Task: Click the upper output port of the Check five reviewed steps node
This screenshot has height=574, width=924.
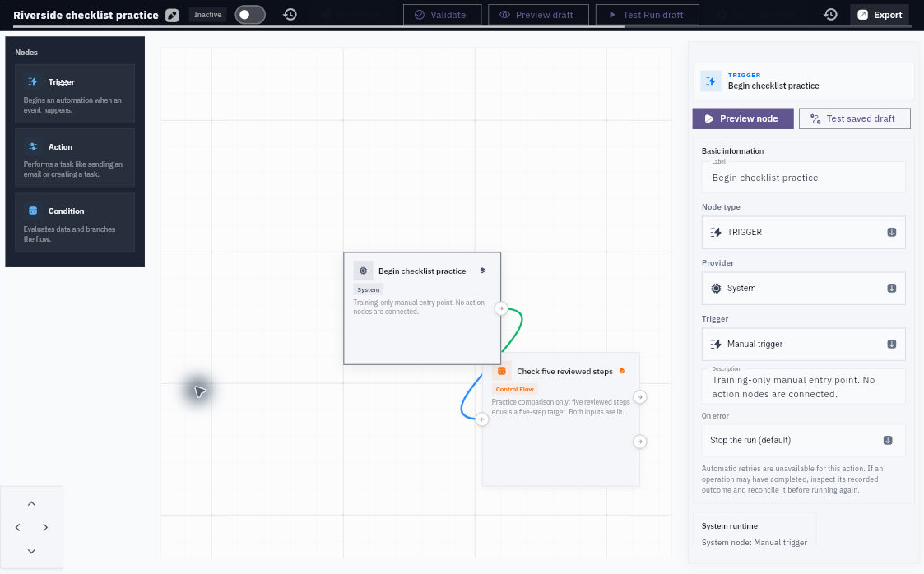Action: coord(640,397)
